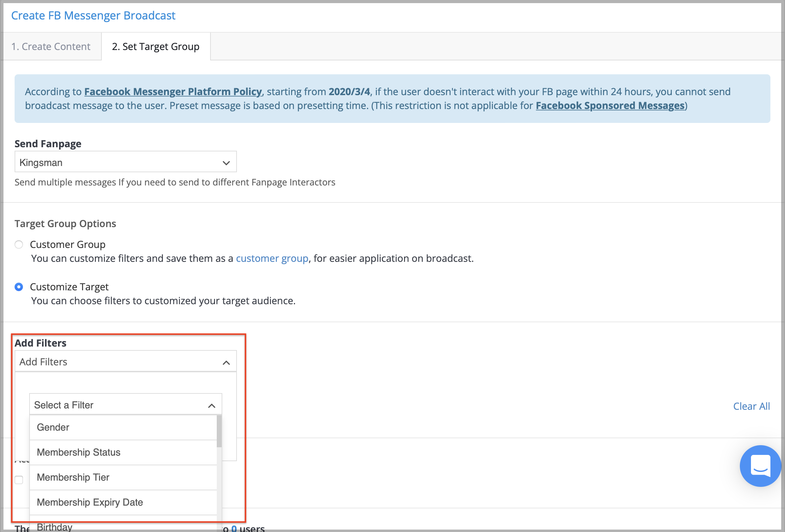Switch to the Set Target Group tab
Viewport: 785px width, 532px height.
coord(156,47)
